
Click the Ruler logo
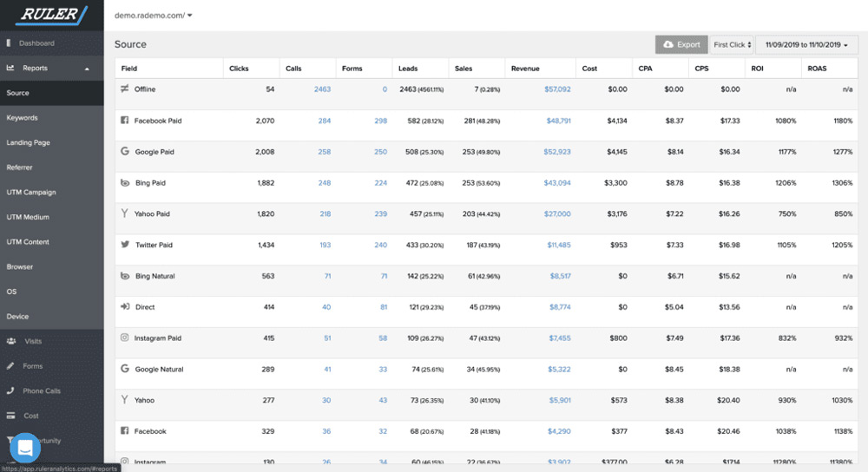point(53,15)
